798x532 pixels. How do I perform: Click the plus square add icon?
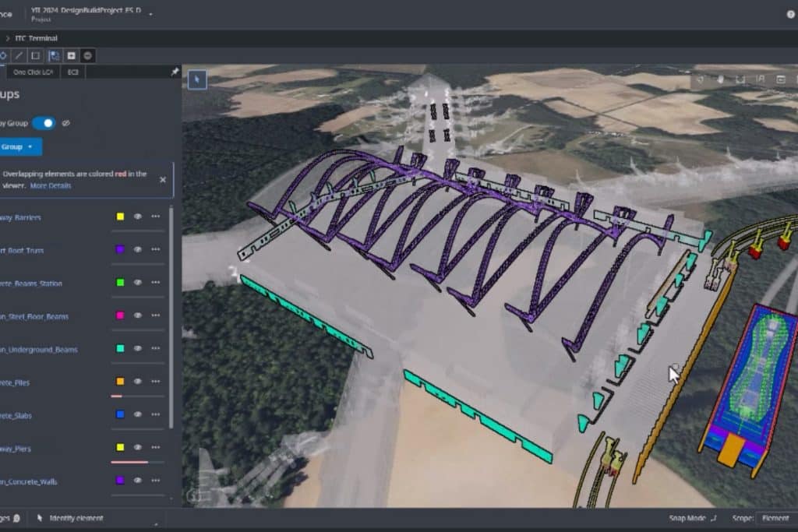(x=71, y=55)
